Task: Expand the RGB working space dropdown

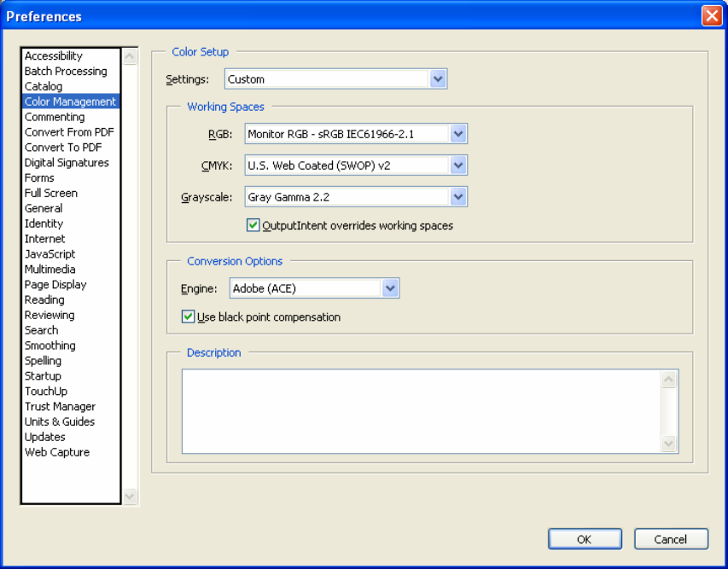Action: click(458, 134)
